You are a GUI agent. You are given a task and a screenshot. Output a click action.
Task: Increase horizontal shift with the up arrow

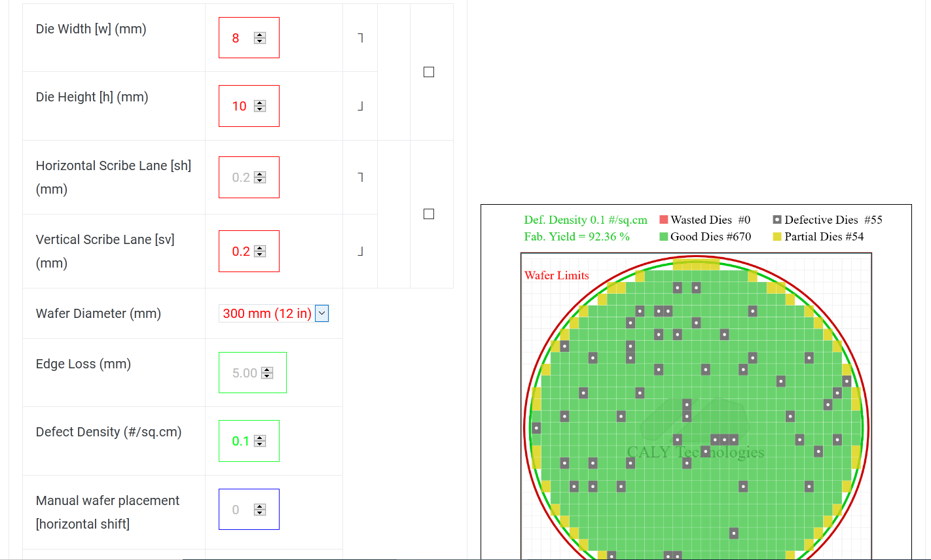pyautogui.click(x=260, y=507)
